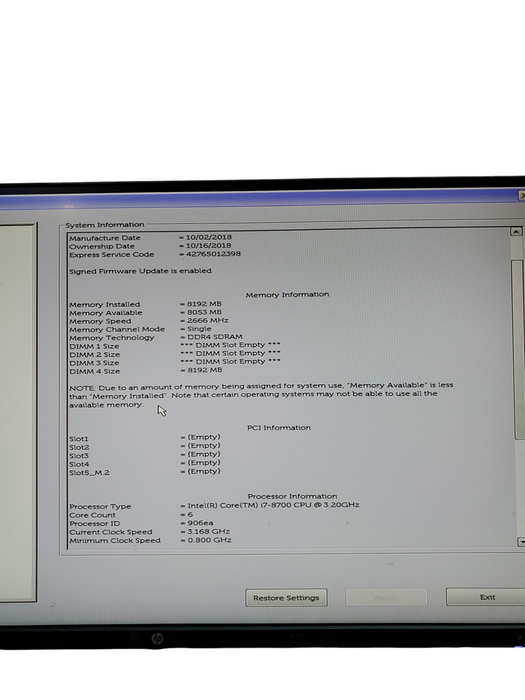Select Memory Technology value DDR4 SDRAM
This screenshot has width=525, height=700.
[x=215, y=337]
